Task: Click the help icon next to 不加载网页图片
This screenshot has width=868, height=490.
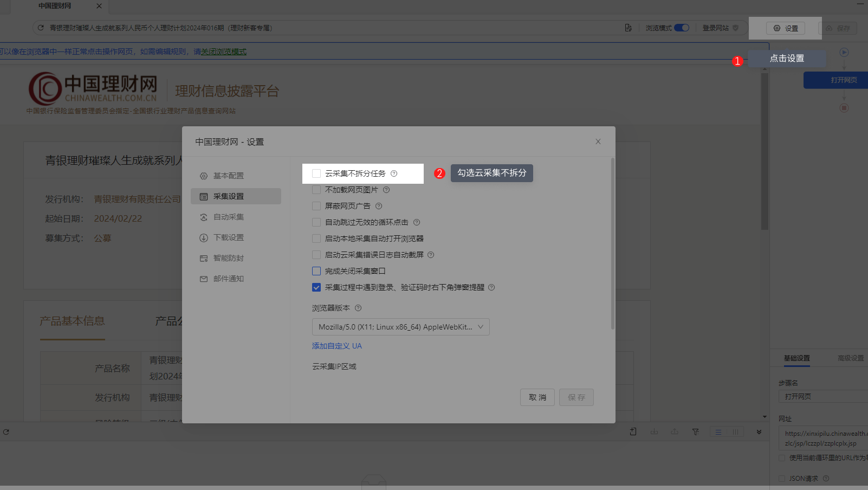Action: pyautogui.click(x=386, y=190)
